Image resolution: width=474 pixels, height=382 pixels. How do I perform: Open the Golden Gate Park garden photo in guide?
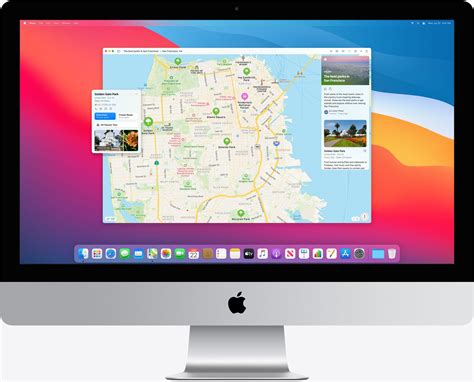[x=345, y=134]
